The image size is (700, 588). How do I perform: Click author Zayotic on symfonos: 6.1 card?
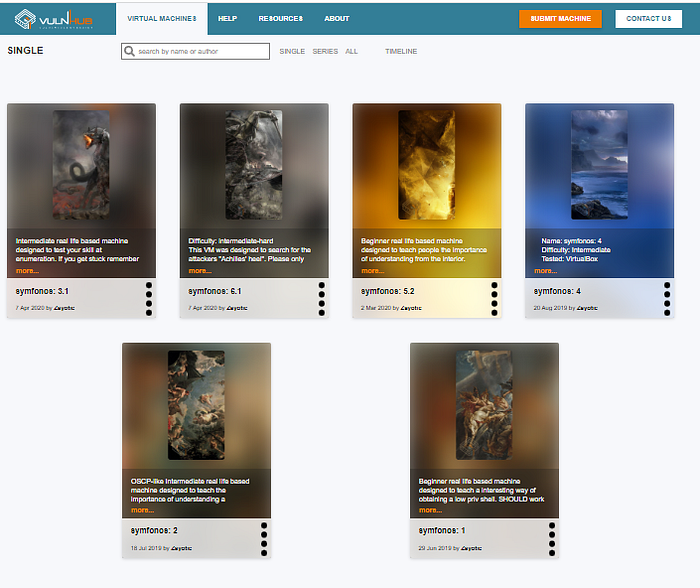point(237,308)
